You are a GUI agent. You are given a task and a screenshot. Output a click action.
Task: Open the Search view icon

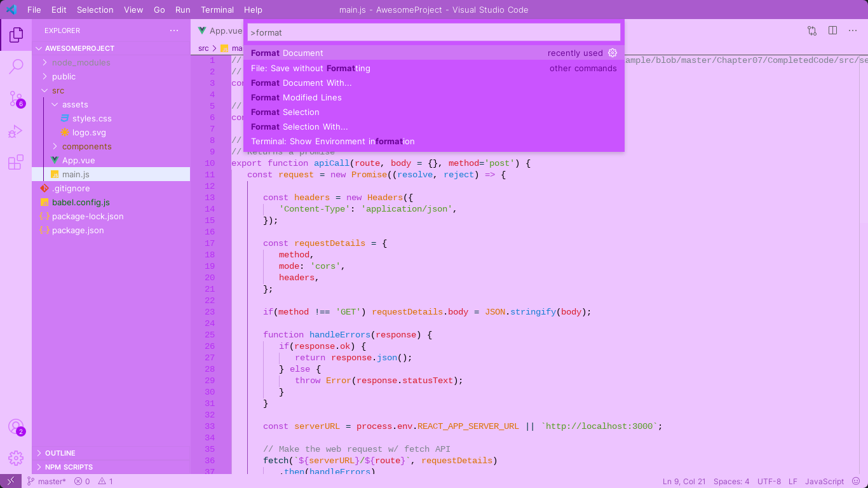click(16, 66)
